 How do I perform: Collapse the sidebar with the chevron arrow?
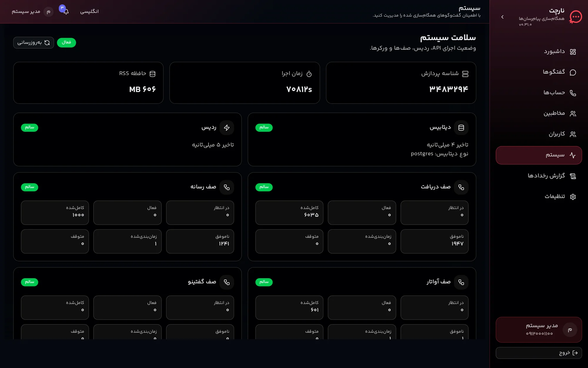[x=502, y=17]
